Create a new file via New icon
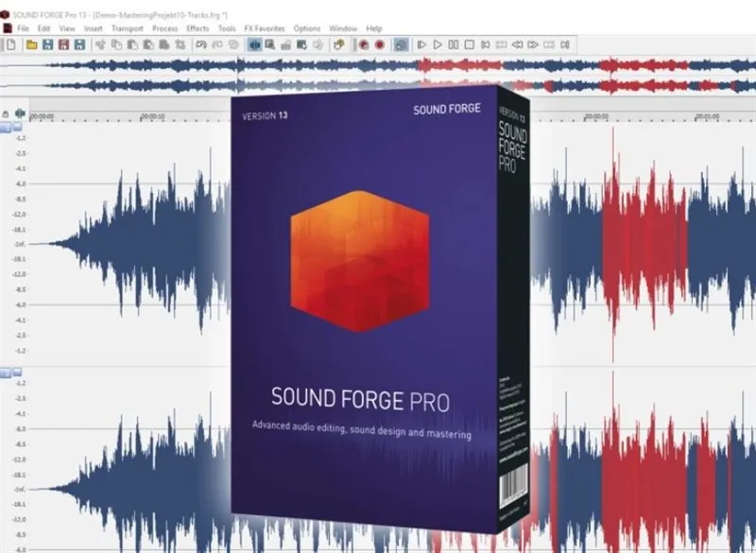This screenshot has width=756, height=553. tap(10, 43)
